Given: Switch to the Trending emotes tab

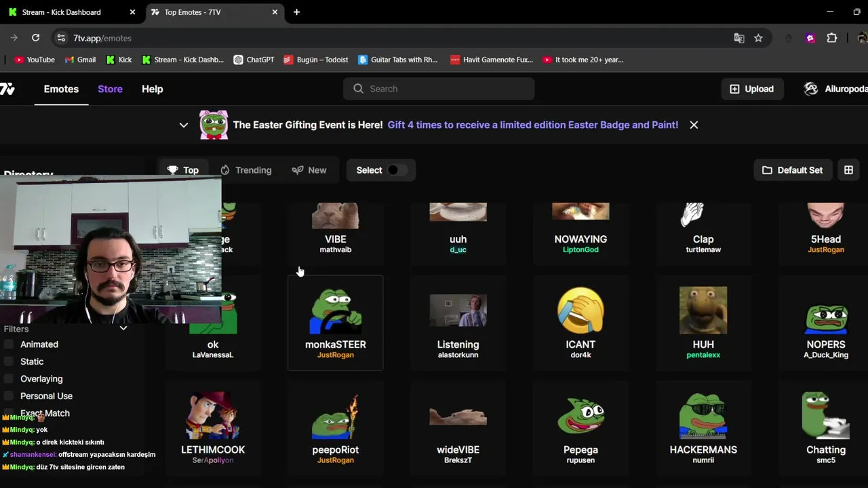Looking at the screenshot, I should [x=245, y=170].
